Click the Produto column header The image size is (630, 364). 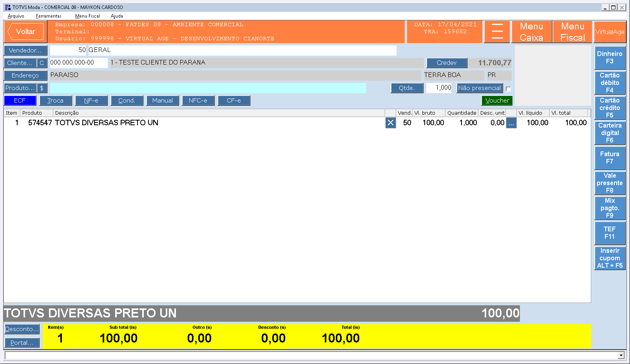tap(37, 113)
